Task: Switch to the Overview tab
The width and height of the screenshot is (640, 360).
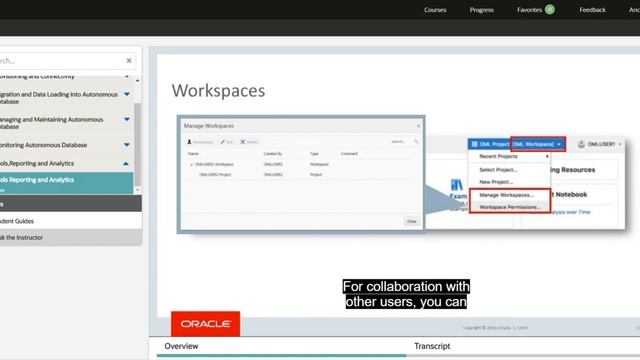Action: click(x=181, y=346)
